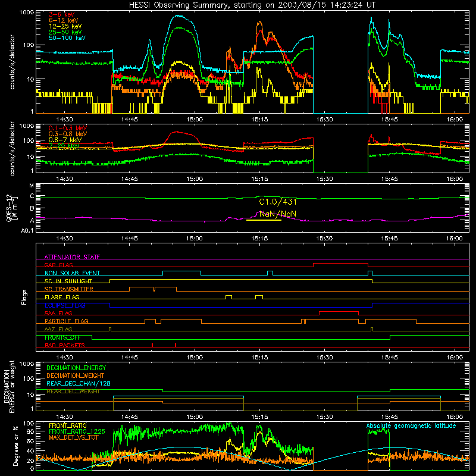Click the DECIMATION_WEIGHT legend label

[x=76, y=375]
